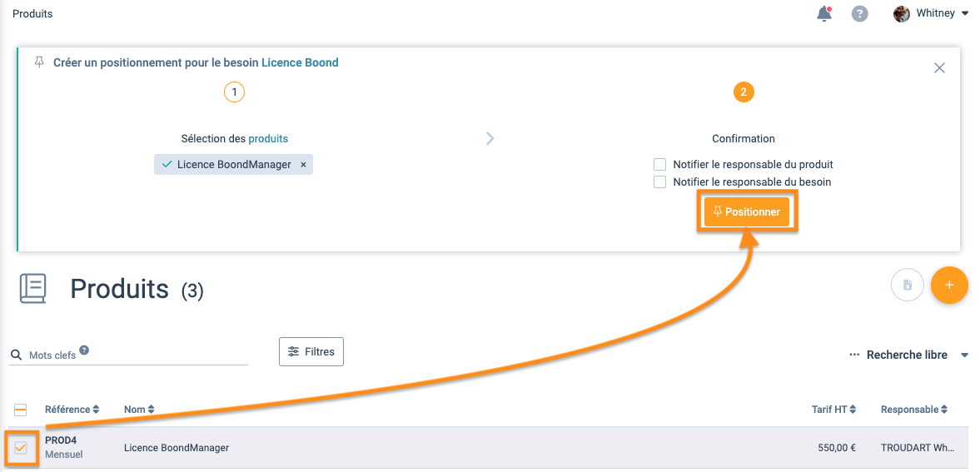The width and height of the screenshot is (980, 472).
Task: Click the orange plus add product button
Action: [949, 286]
